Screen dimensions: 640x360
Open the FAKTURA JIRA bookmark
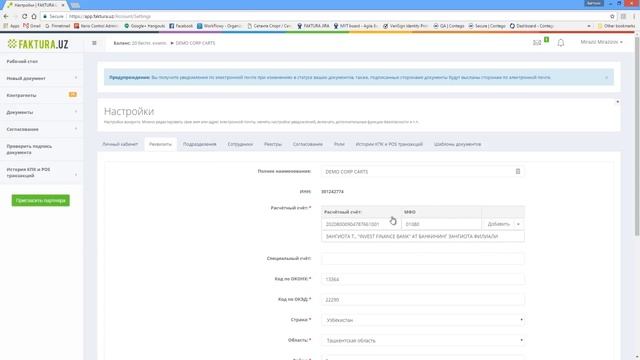tap(313, 26)
